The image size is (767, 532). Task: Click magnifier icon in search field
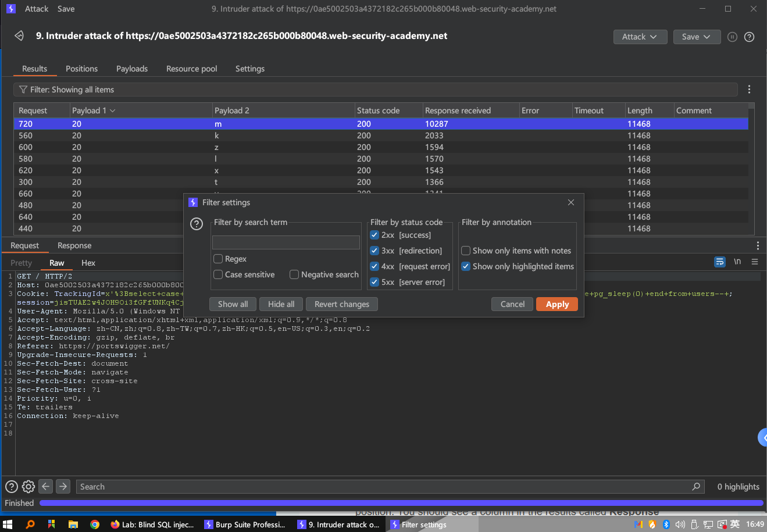696,487
